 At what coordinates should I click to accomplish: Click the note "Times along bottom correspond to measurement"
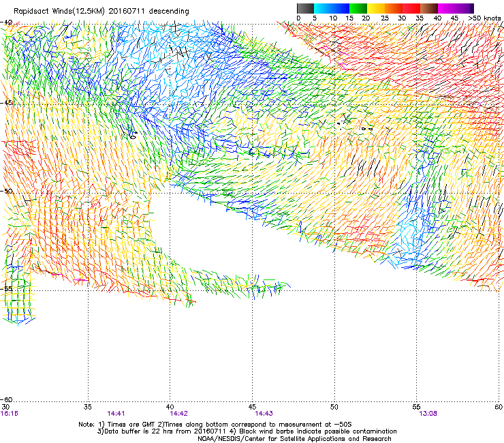tap(244, 425)
